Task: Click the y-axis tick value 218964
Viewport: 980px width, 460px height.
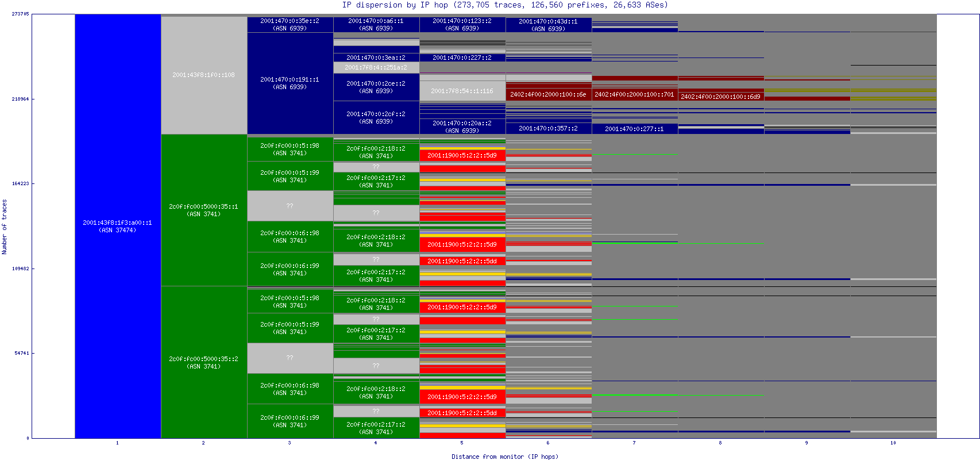Action: [20, 99]
